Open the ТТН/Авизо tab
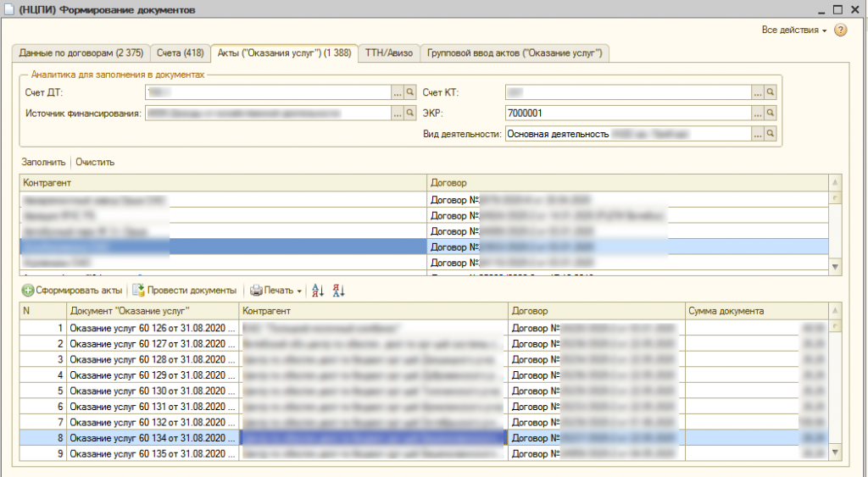This screenshot has height=477, width=868. click(x=388, y=53)
